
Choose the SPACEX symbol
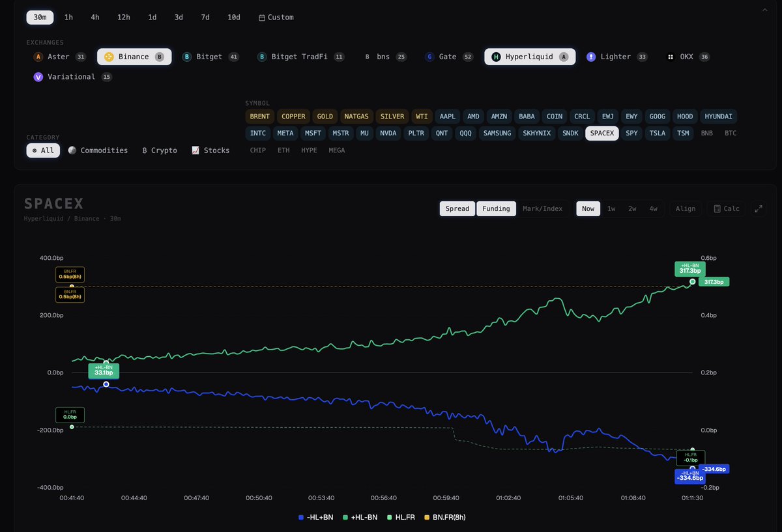coord(602,133)
